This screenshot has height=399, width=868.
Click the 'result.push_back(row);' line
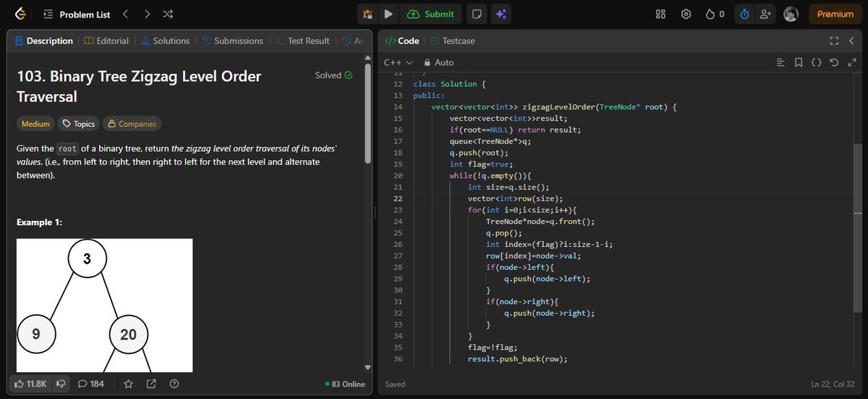tap(517, 359)
